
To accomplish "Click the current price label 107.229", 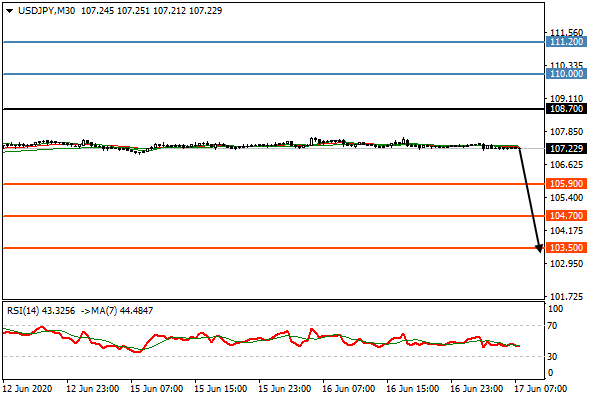I will [x=566, y=149].
